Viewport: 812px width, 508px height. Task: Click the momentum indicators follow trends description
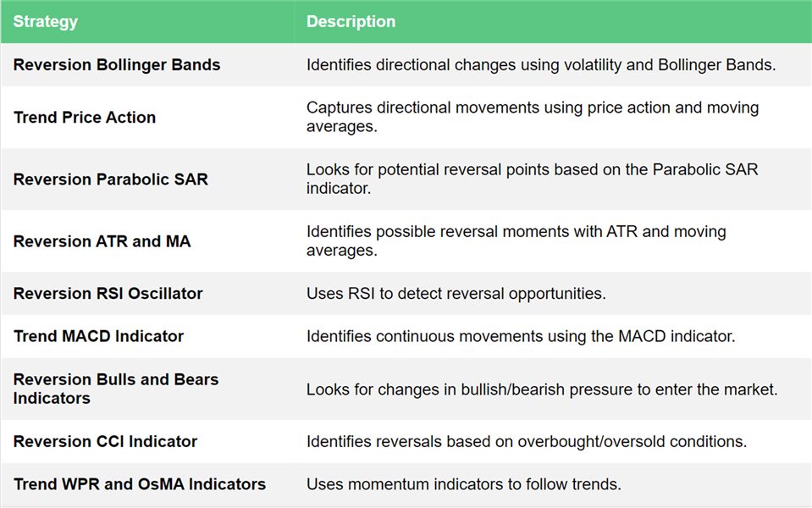click(463, 484)
